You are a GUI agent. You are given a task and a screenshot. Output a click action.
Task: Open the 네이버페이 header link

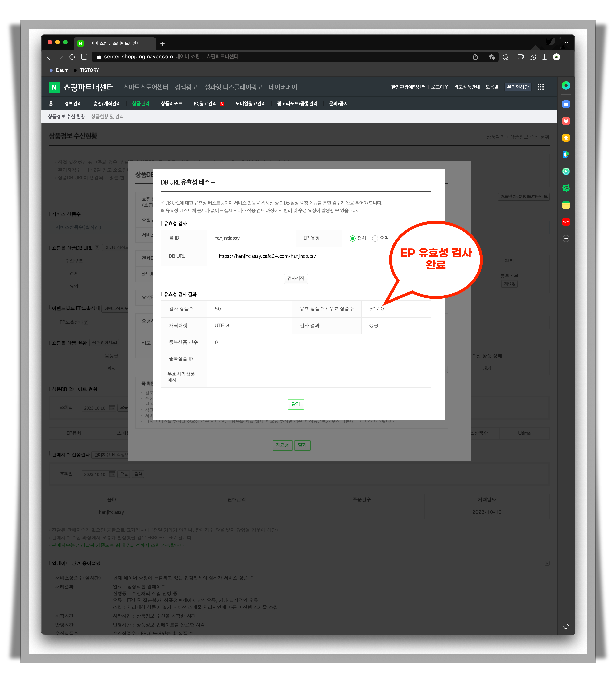tap(283, 87)
